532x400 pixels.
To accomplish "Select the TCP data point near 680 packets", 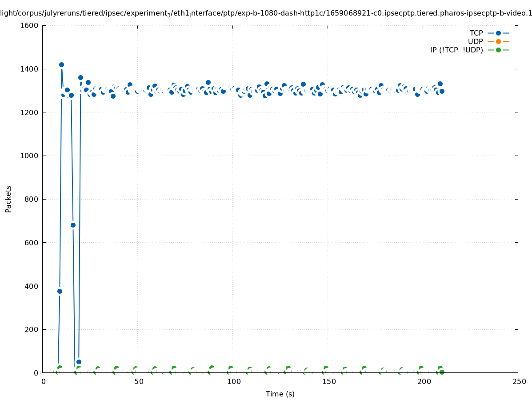I will click(73, 225).
